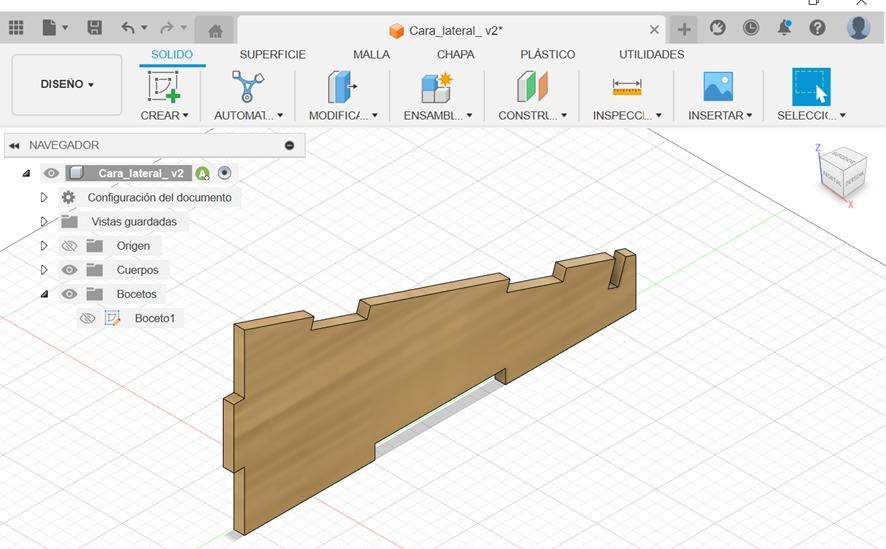Viewport: 886px width, 549px height.
Task: Click the green A badge on Cara_lateral_v2
Action: tap(202, 173)
